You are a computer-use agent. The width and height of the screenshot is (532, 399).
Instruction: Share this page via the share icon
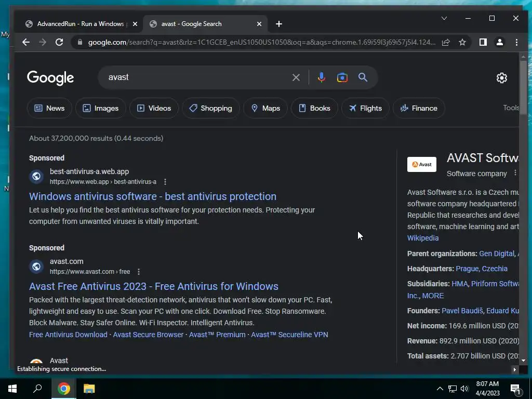tap(446, 42)
